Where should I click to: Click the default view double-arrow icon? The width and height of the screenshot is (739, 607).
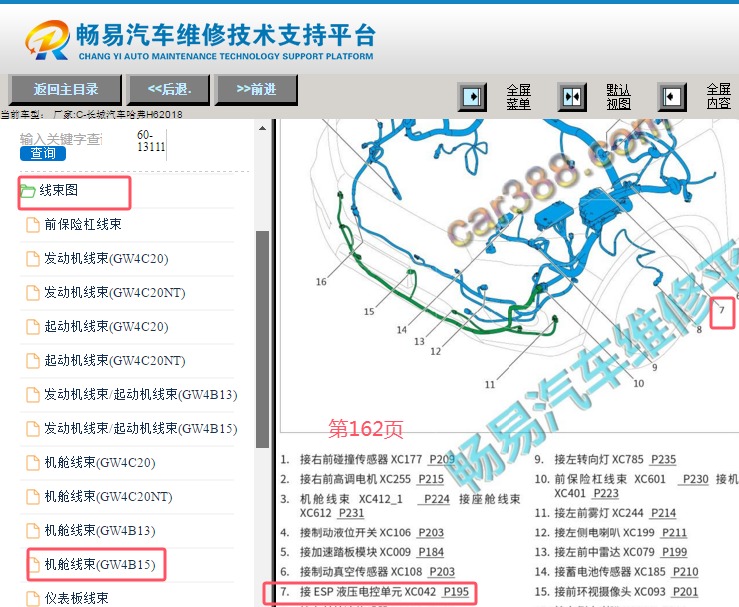[572, 97]
